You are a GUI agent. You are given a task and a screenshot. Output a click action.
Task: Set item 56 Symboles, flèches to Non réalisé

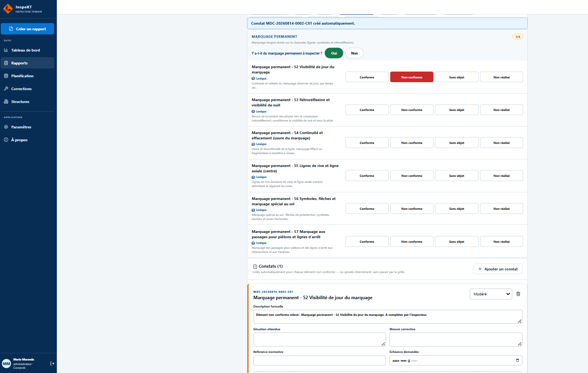click(x=502, y=209)
